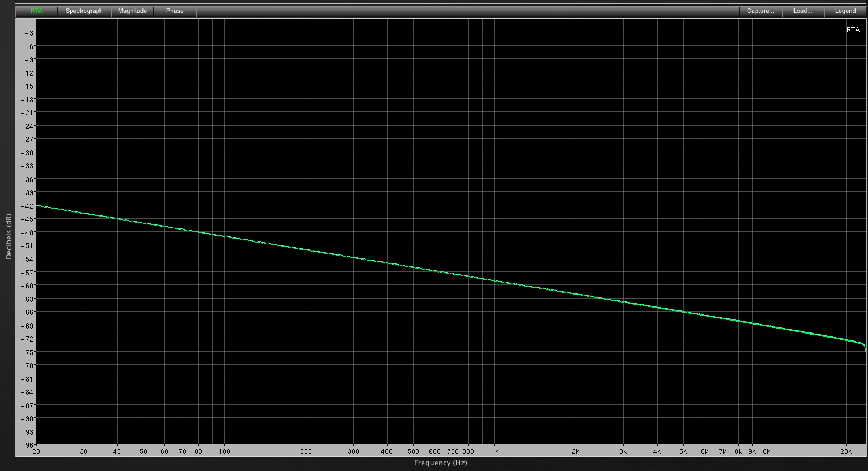Click the 1k frequency axis label
The height and width of the screenshot is (471, 868).
point(494,452)
